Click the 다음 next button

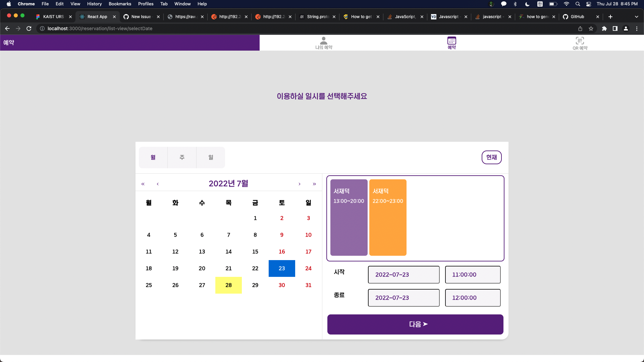click(415, 324)
